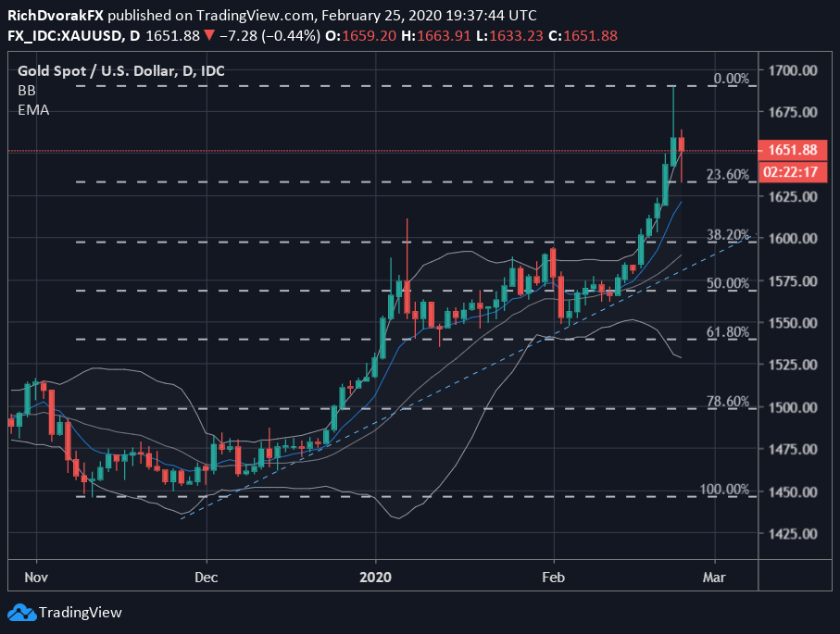Click the 02:22:17 bar countdown label
Viewport: 840px width, 634px height.
coord(791,171)
